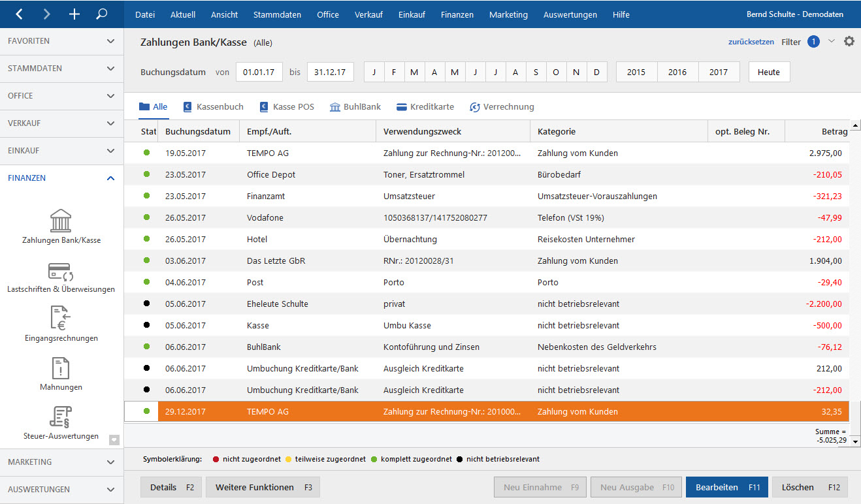This screenshot has width=861, height=504.
Task: Click Verwendungszweck column header
Action: pyautogui.click(x=453, y=131)
